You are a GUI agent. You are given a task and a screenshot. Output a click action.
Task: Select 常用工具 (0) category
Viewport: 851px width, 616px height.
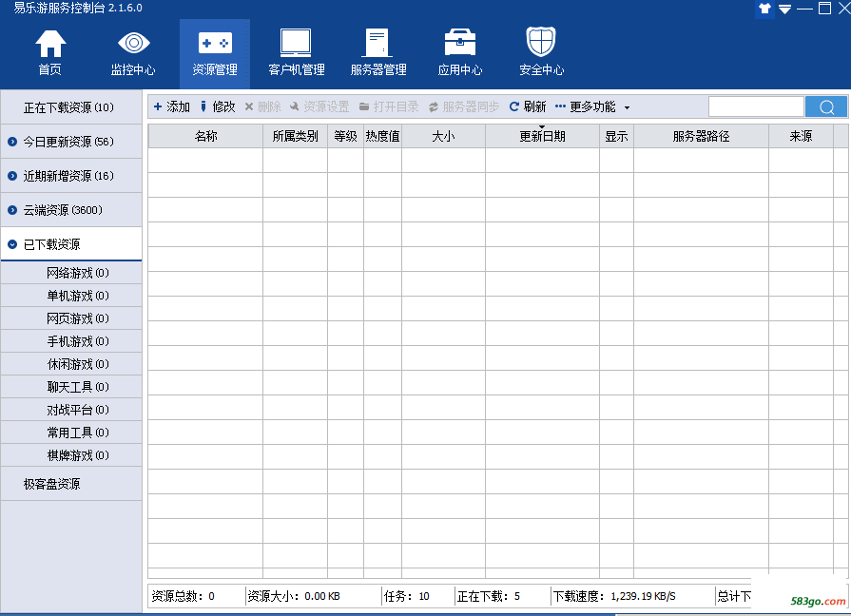71,432
